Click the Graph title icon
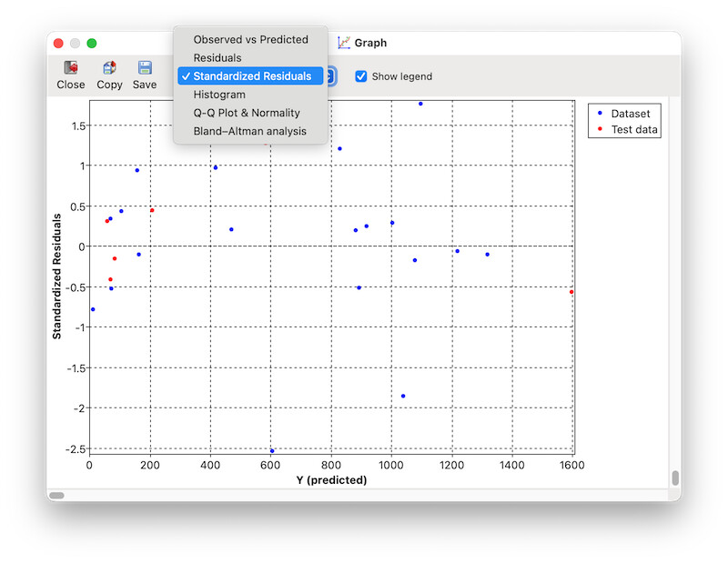728x563 pixels. [344, 43]
